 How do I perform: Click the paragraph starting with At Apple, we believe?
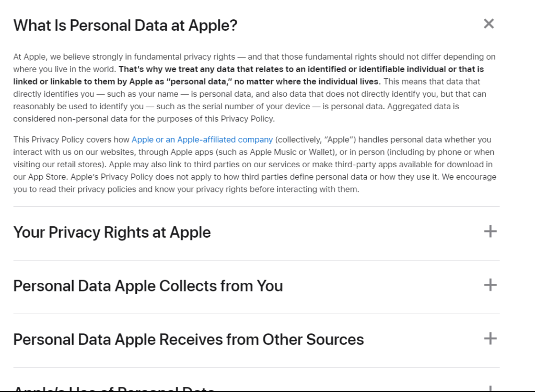(x=157, y=56)
